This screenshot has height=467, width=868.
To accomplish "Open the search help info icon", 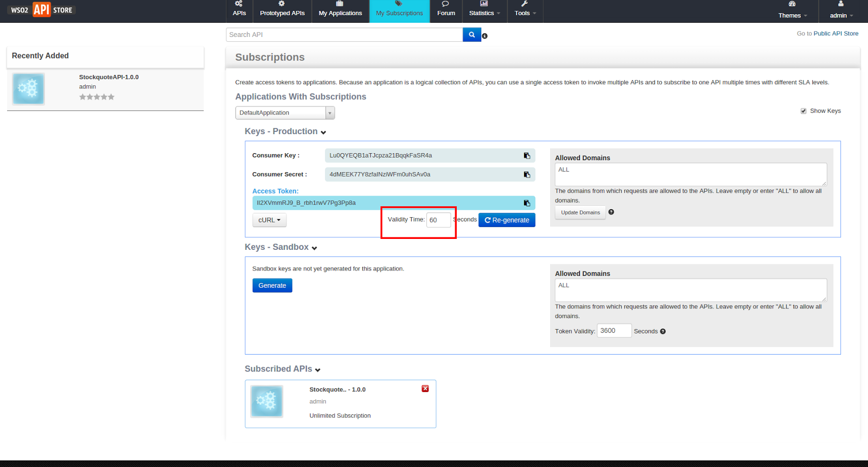I will click(485, 36).
